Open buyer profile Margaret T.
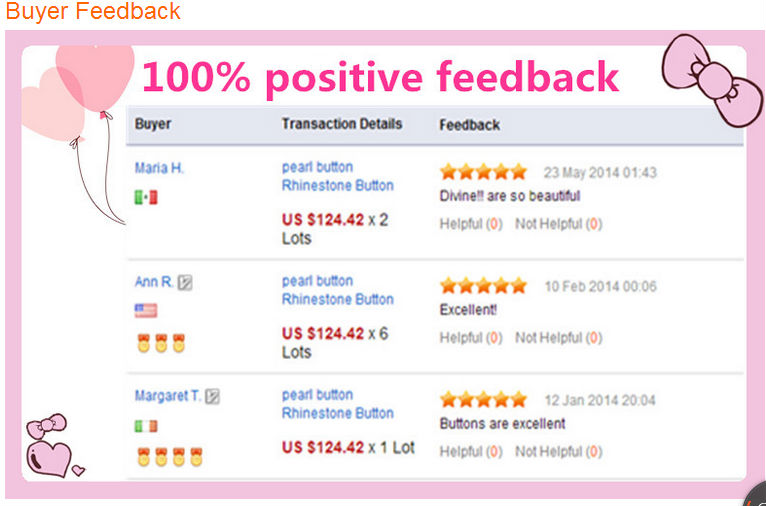 tap(168, 396)
